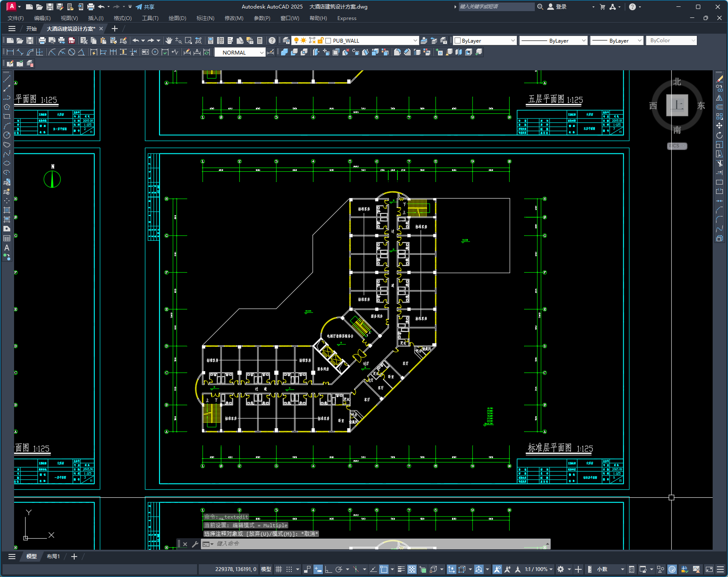Choose the Polygon draw tool
728x577 pixels.
tap(7, 107)
